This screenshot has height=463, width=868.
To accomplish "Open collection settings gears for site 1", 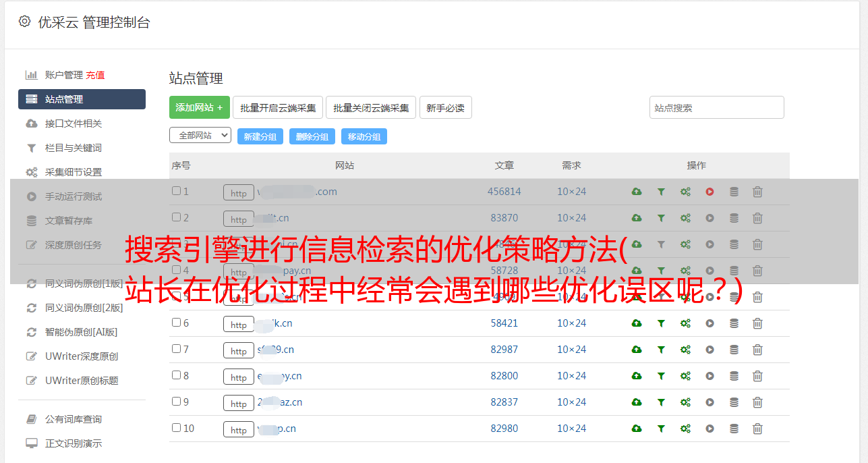I will tap(685, 192).
